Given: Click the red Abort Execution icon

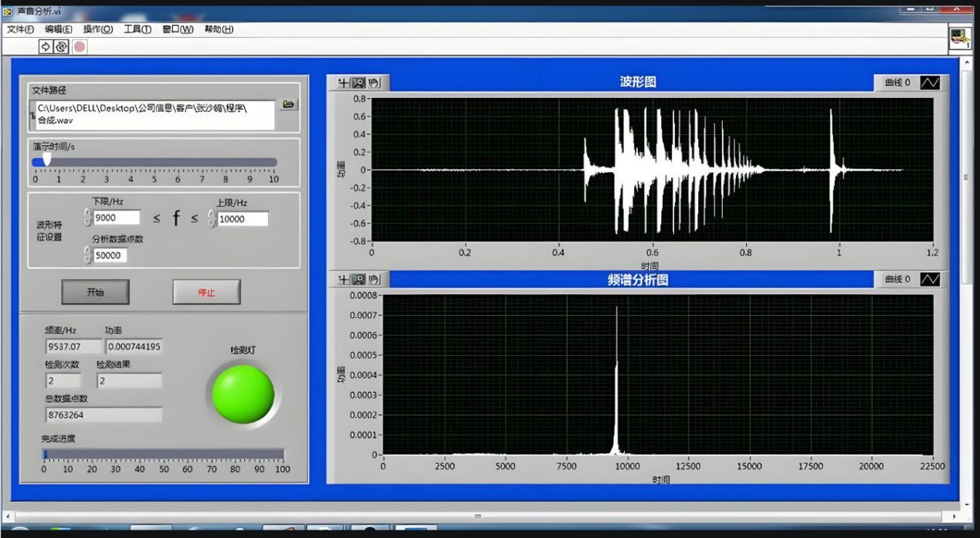Looking at the screenshot, I should (80, 47).
